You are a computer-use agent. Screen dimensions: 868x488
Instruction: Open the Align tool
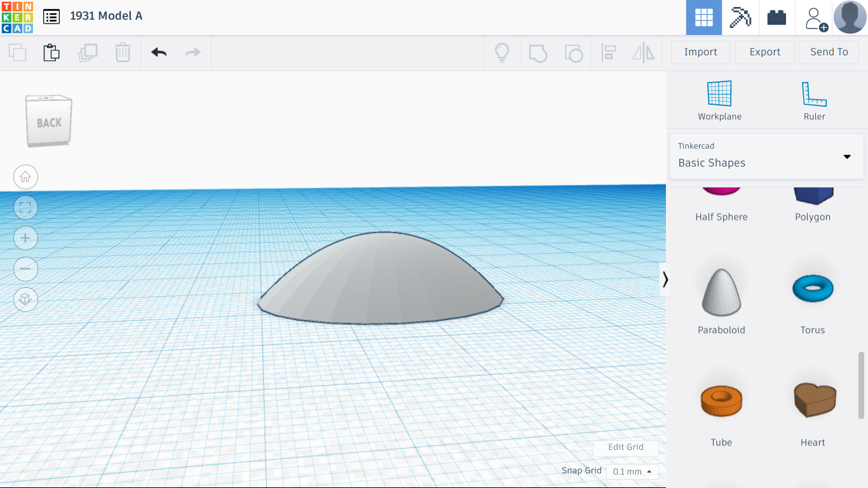click(609, 53)
